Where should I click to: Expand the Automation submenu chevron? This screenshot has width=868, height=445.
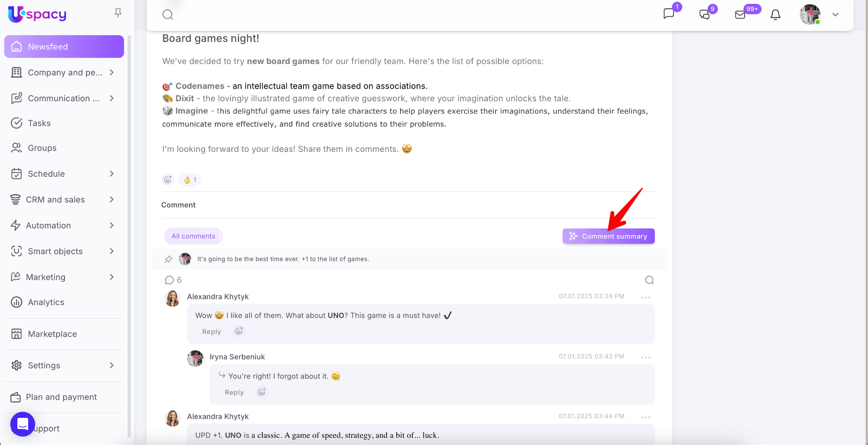(x=111, y=225)
